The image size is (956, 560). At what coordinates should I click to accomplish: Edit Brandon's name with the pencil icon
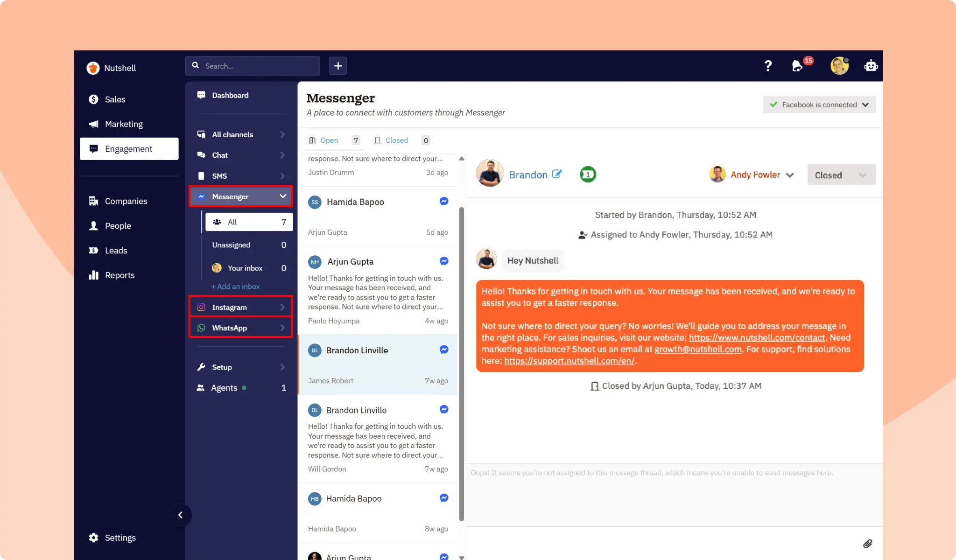point(557,173)
